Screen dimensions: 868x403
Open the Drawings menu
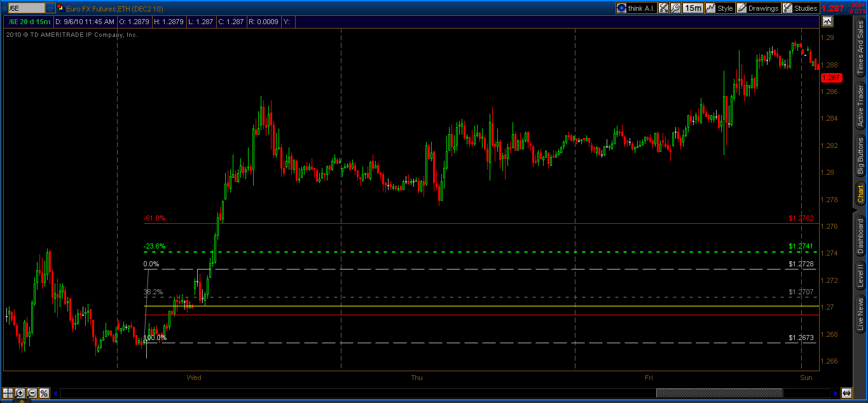click(758, 8)
